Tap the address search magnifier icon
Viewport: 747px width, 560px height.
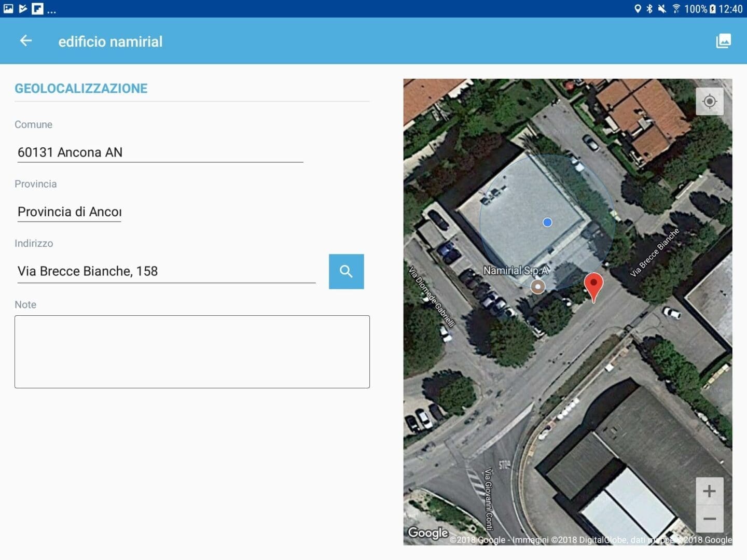[346, 271]
